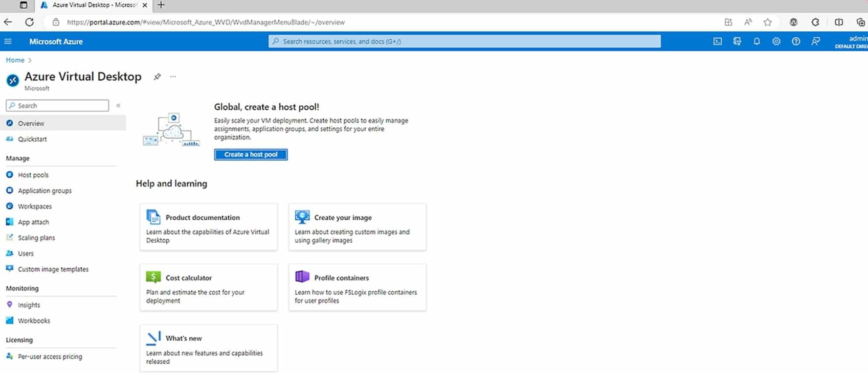
Task: Open the browser extensions icon
Action: point(815,22)
